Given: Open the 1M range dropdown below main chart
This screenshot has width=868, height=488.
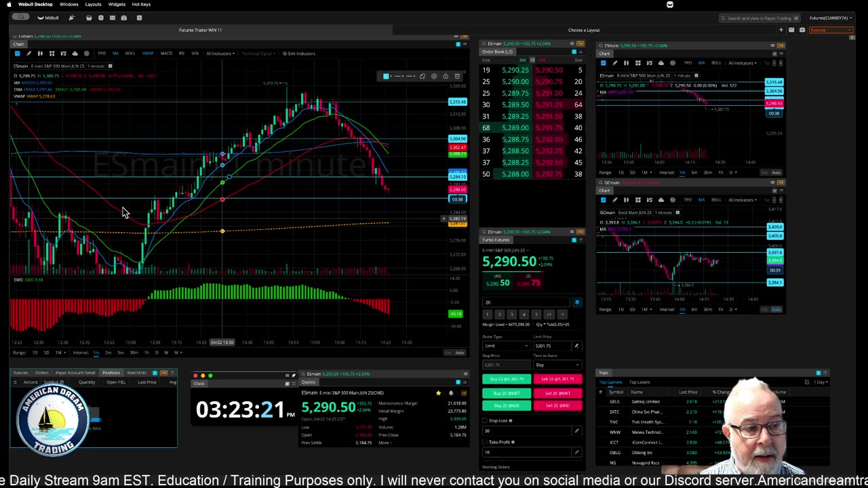Looking at the screenshot, I should [60, 352].
